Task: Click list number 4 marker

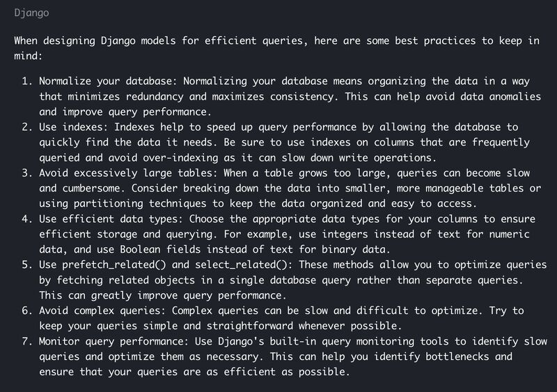Action: pyautogui.click(x=27, y=219)
